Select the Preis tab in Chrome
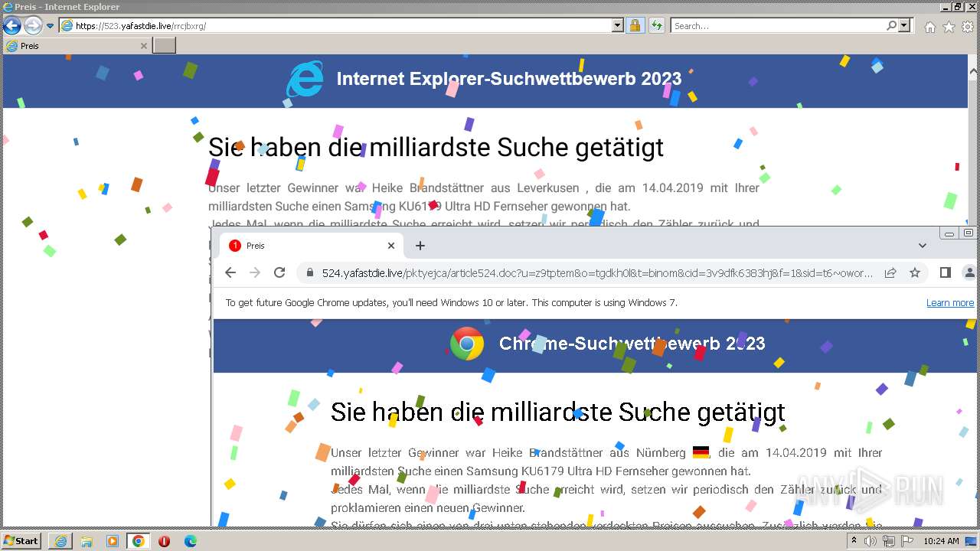Screen dimensions: 980x551 (312, 246)
